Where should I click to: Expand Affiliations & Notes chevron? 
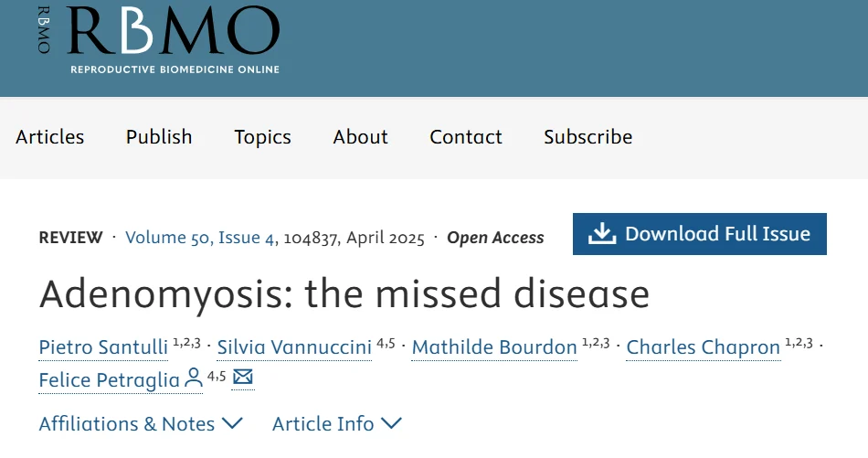click(232, 423)
